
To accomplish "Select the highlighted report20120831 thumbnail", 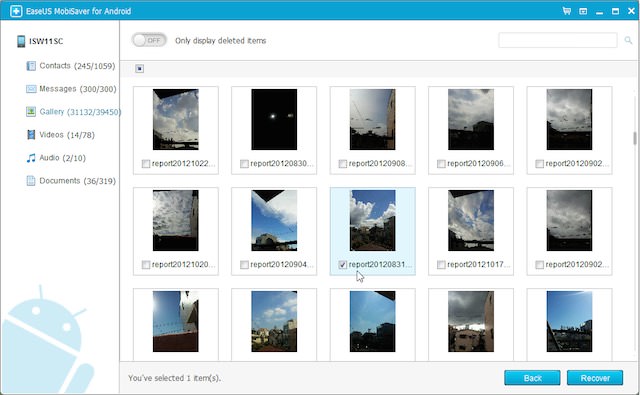I will [373, 220].
